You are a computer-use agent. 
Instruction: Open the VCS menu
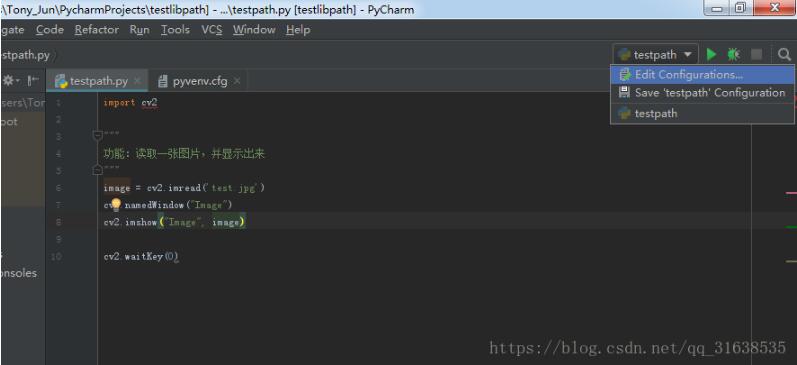coord(211,30)
